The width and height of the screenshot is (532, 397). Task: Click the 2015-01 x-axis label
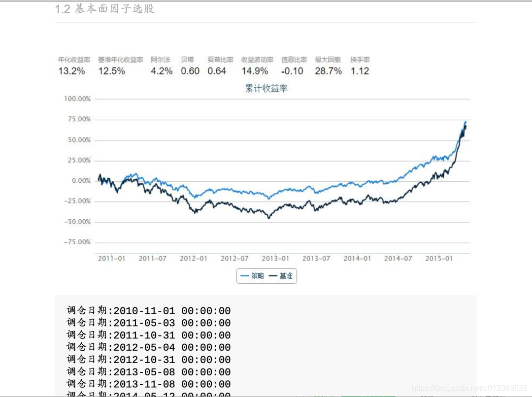point(439,259)
